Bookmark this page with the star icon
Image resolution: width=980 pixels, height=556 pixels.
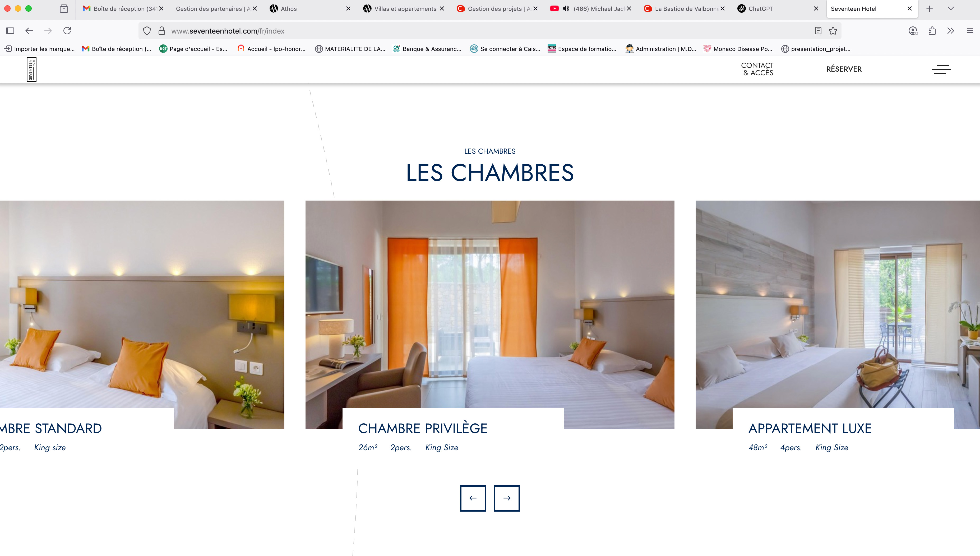point(833,31)
